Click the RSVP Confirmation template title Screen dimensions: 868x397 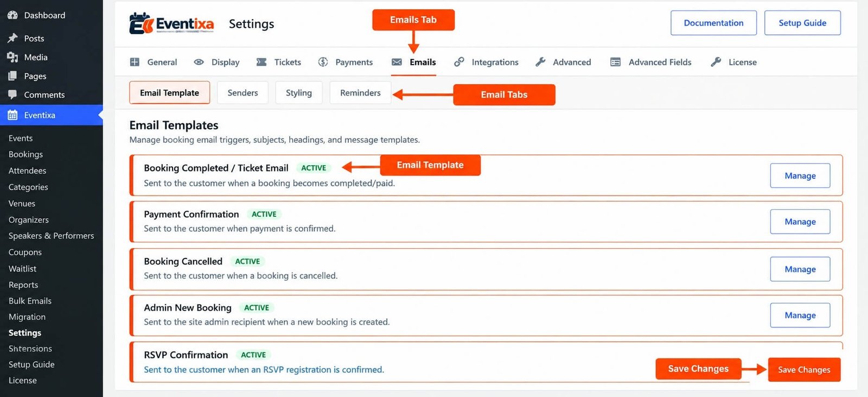[186, 355]
